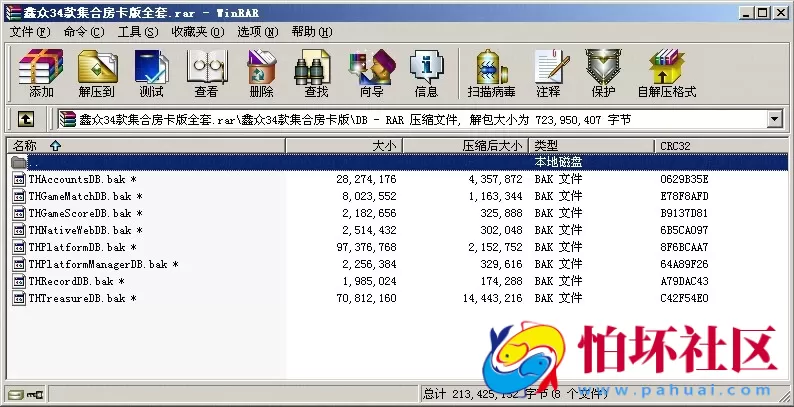Open the address bar path dropdown
The image size is (794, 407).
pyautogui.click(x=774, y=120)
